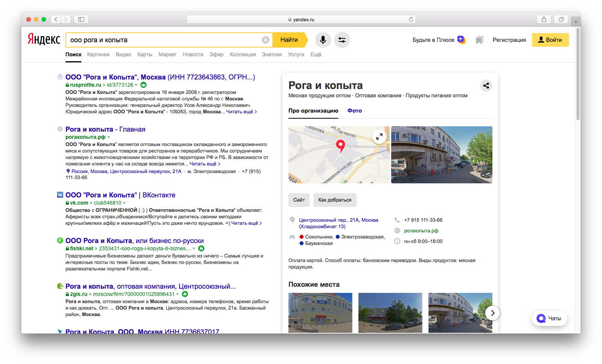
Task: Open the рогакопыта.рф website link in card
Action: coord(421,231)
